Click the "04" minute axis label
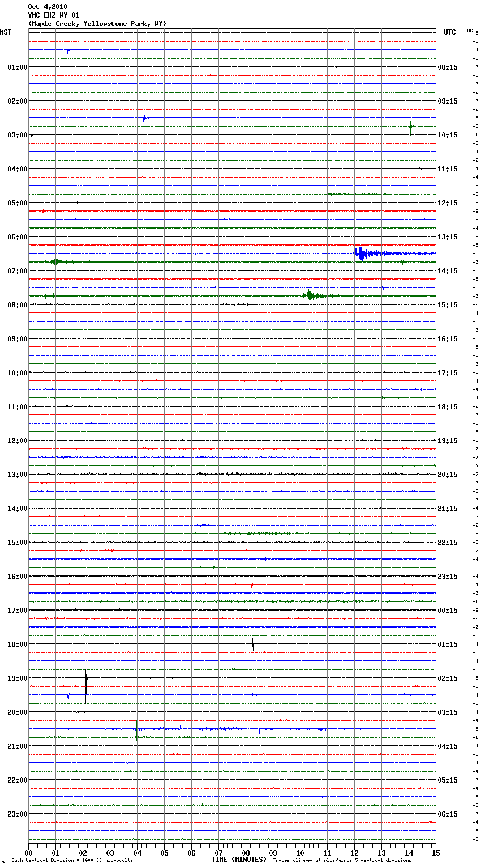The width and height of the screenshot is (481, 868). coord(137,853)
